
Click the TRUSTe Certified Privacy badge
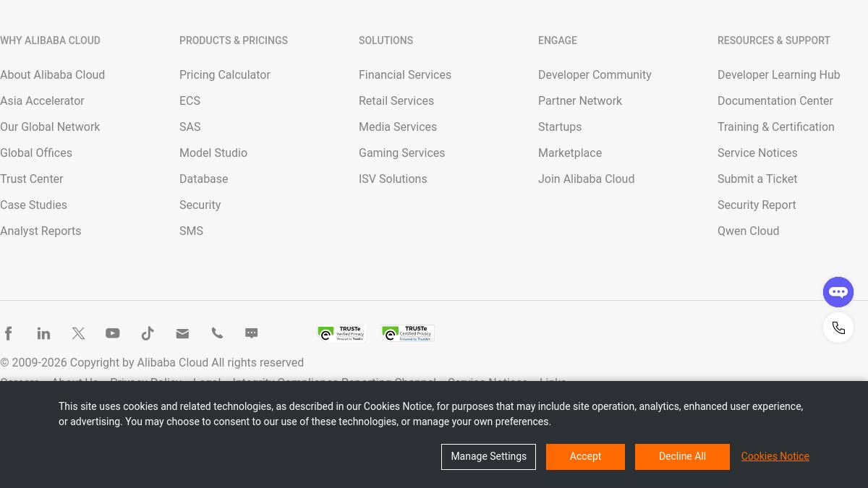[x=408, y=333]
